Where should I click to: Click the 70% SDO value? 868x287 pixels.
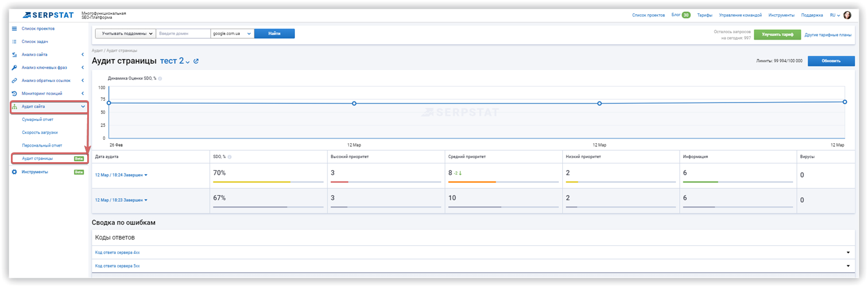click(x=219, y=173)
